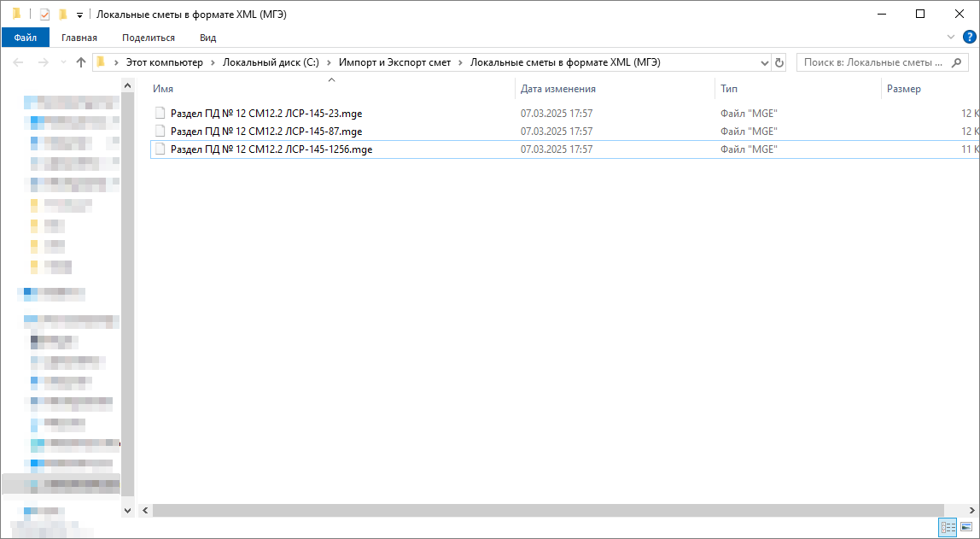Open Customize Quick Access Toolbar dropdown
The width and height of the screenshot is (980, 539).
(x=79, y=15)
